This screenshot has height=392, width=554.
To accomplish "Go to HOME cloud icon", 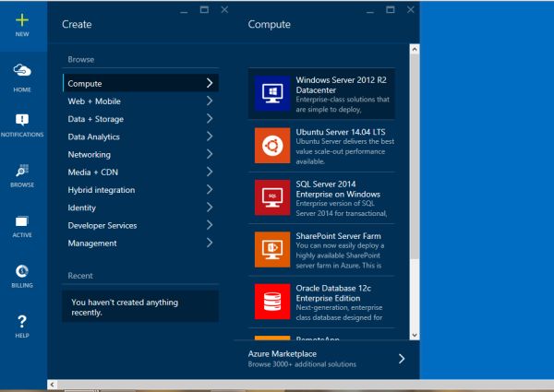I will point(22,70).
